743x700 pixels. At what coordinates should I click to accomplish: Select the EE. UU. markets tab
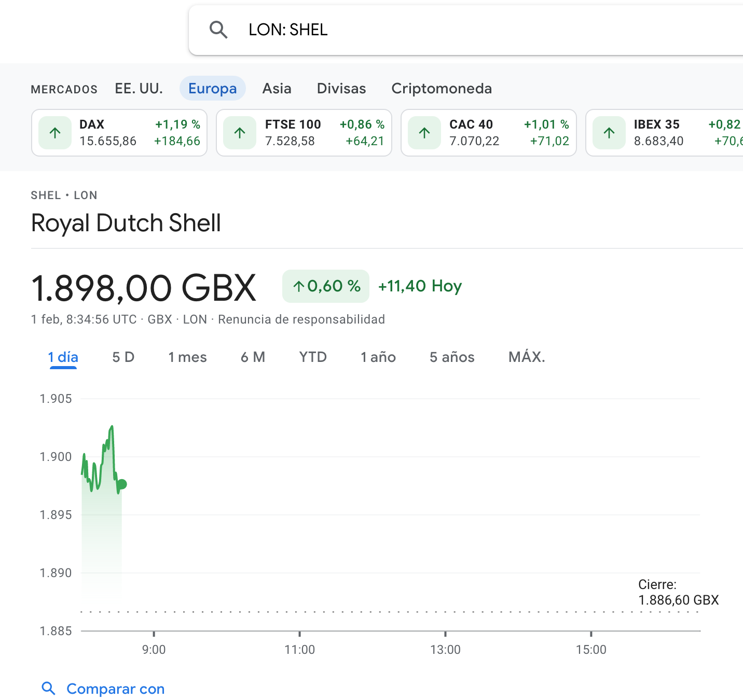(139, 89)
